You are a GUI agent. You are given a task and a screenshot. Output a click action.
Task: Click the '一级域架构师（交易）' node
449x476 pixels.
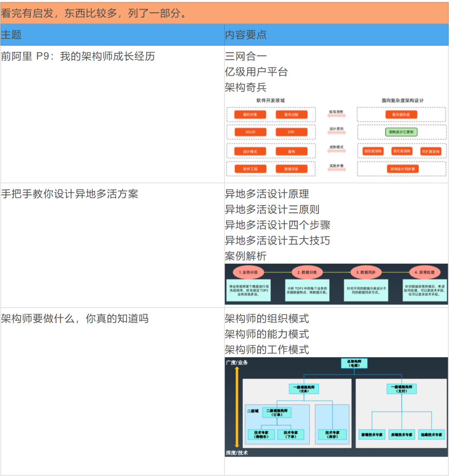[x=304, y=389]
